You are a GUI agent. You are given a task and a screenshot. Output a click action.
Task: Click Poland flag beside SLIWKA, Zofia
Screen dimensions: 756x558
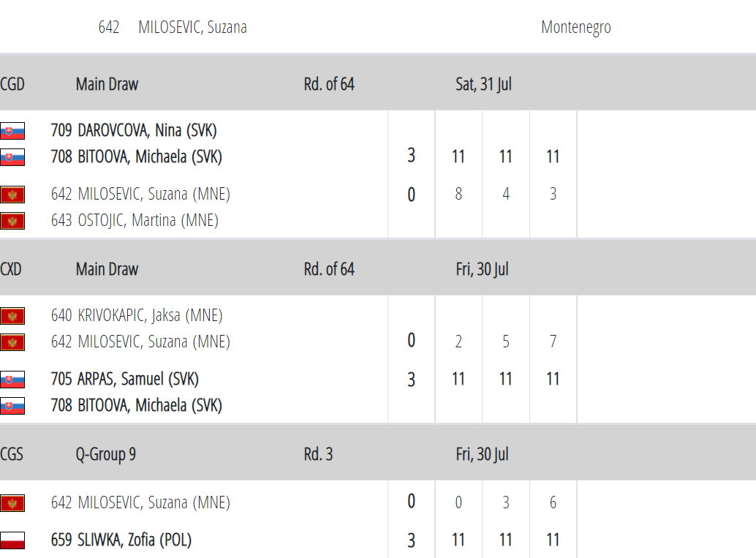[x=12, y=540]
